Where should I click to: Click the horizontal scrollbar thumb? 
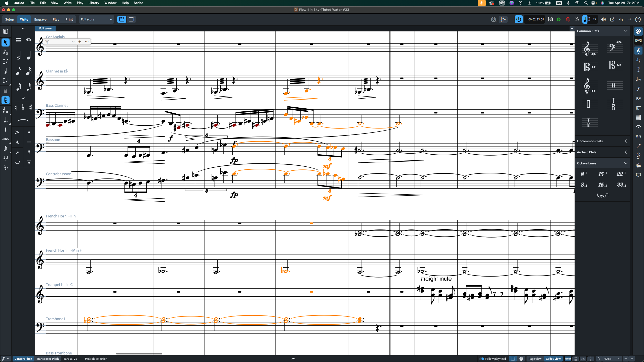pyautogui.click(x=139, y=353)
